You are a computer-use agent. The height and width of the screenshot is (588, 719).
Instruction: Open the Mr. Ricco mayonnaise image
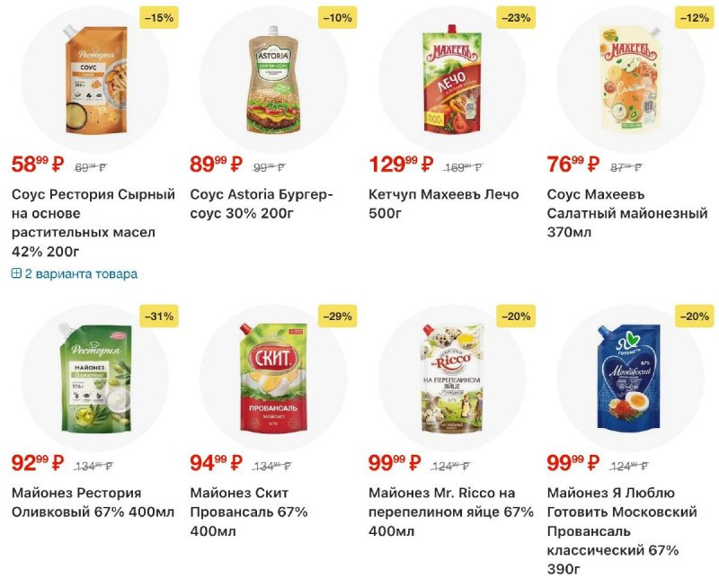pyautogui.click(x=451, y=377)
